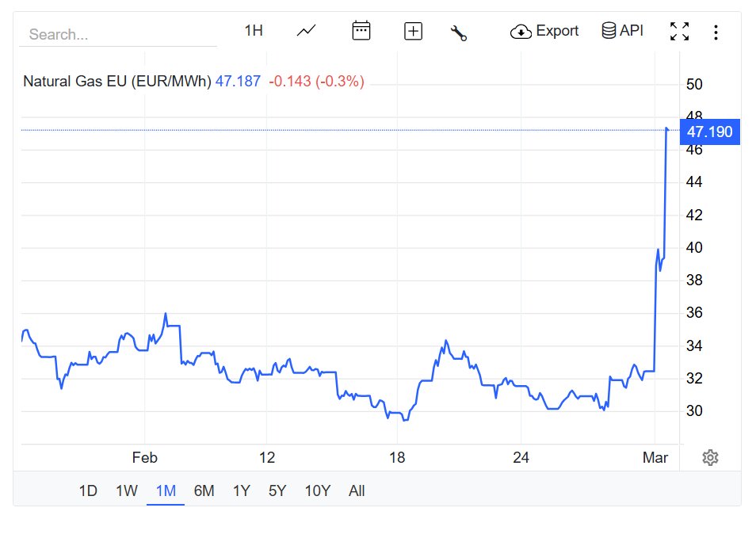Click the 42 label on the price axis
This screenshot has width=756, height=542.
(694, 215)
